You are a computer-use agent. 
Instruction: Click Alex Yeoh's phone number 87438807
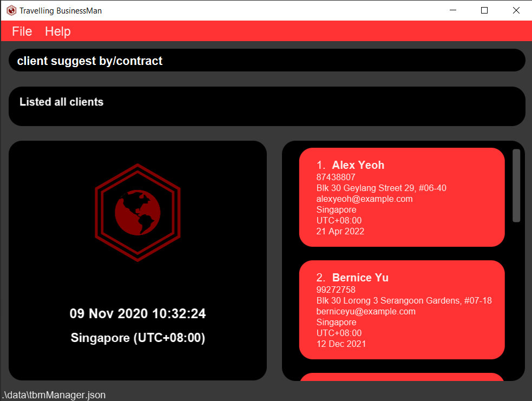click(336, 177)
